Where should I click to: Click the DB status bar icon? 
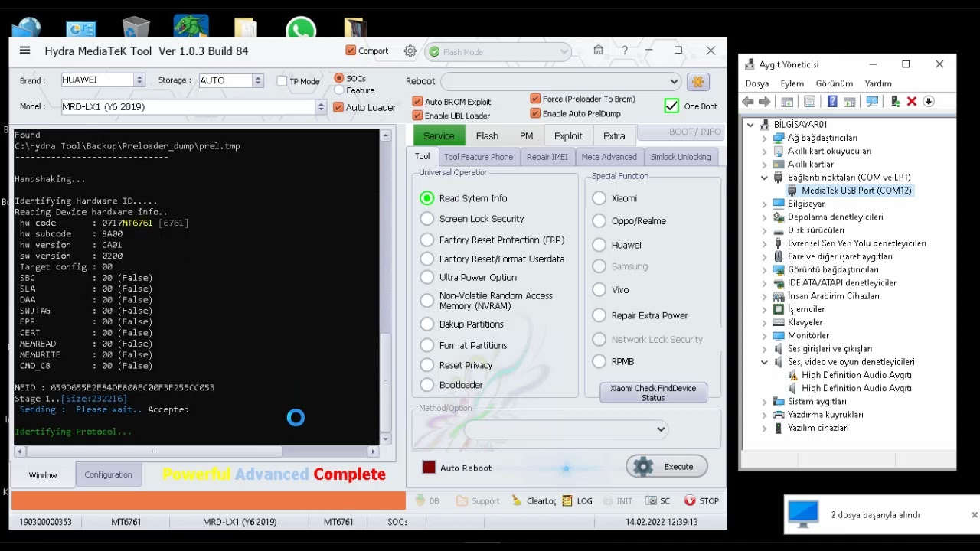point(427,500)
